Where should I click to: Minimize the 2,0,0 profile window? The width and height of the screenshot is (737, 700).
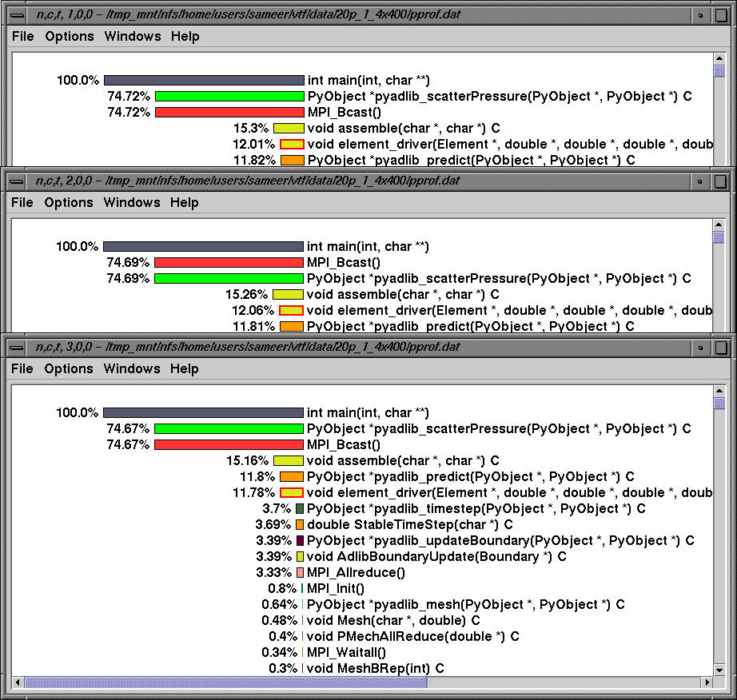(x=700, y=181)
